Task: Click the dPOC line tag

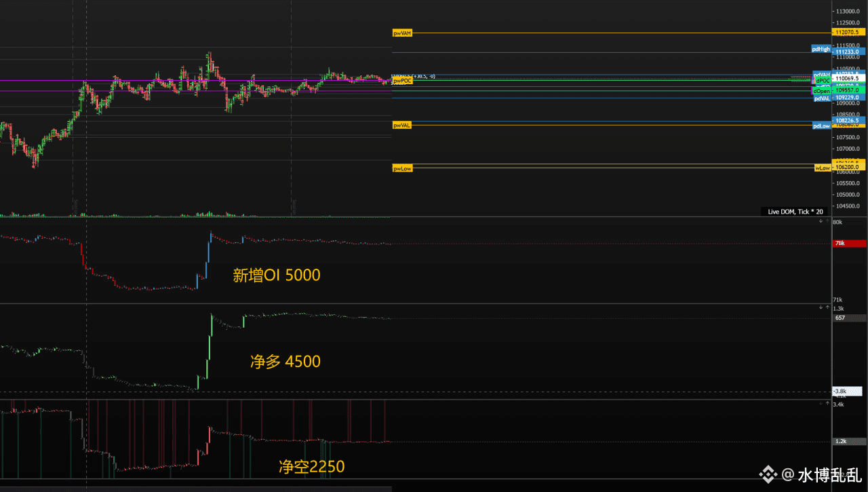Action: click(x=823, y=81)
